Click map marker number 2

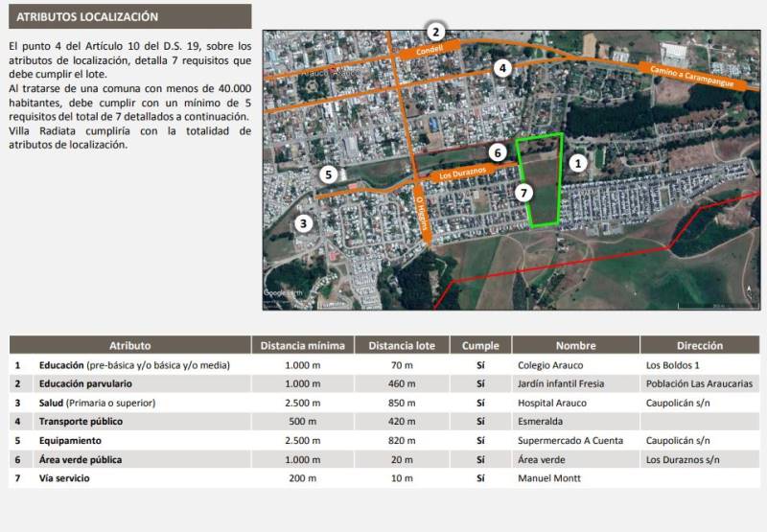(435, 33)
